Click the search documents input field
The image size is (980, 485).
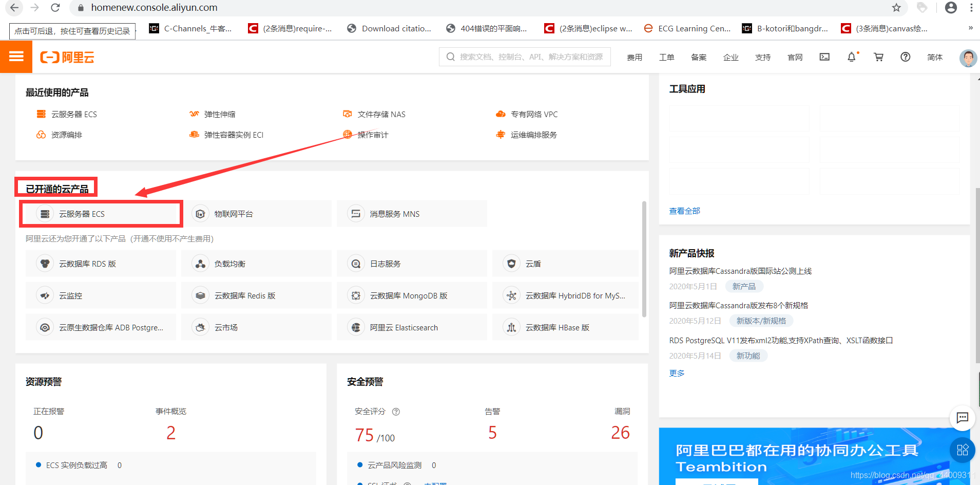click(x=525, y=57)
